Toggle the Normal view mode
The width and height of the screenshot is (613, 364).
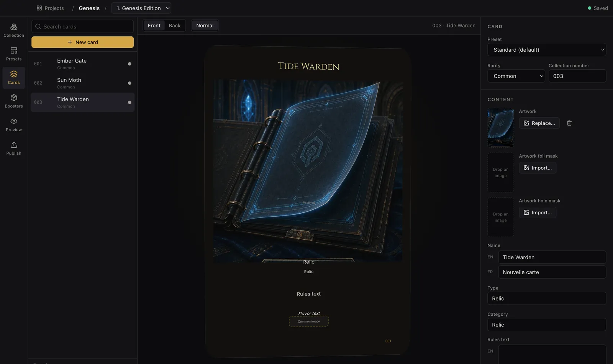coord(205,26)
